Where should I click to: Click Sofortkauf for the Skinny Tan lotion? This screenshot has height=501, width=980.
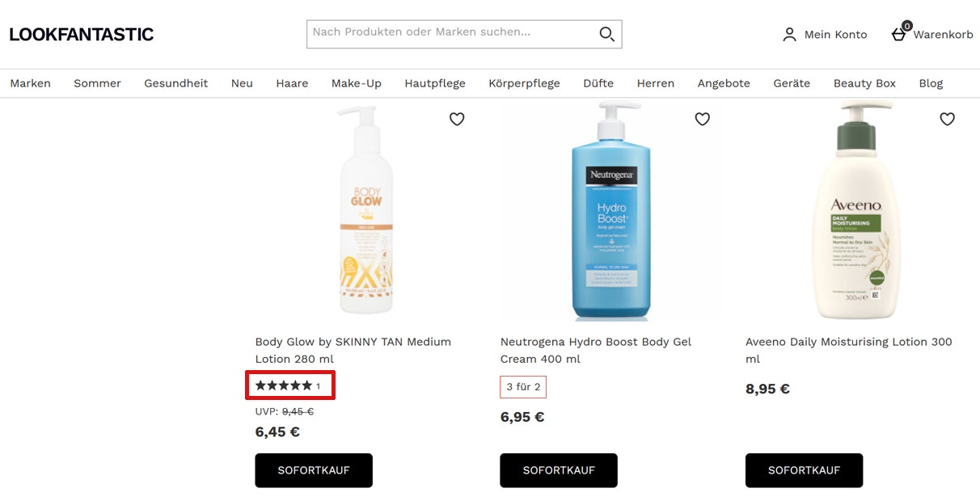pyautogui.click(x=313, y=470)
